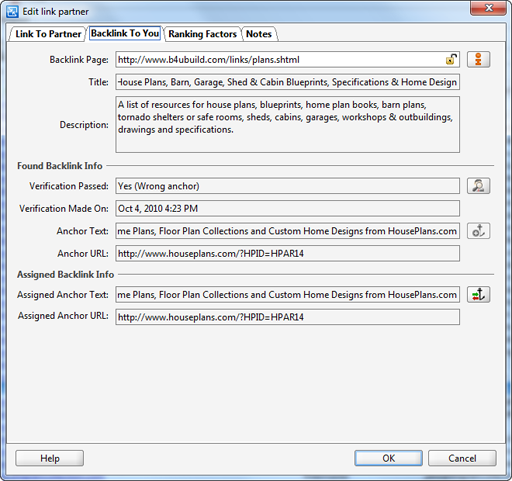
Task: Click the Anchor Text label
Action: [x=82, y=231]
